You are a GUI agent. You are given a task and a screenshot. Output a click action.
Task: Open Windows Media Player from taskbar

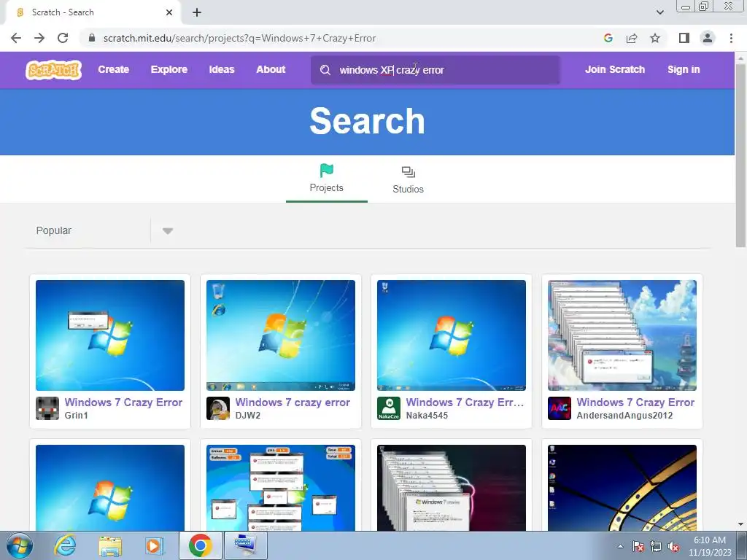click(x=155, y=545)
